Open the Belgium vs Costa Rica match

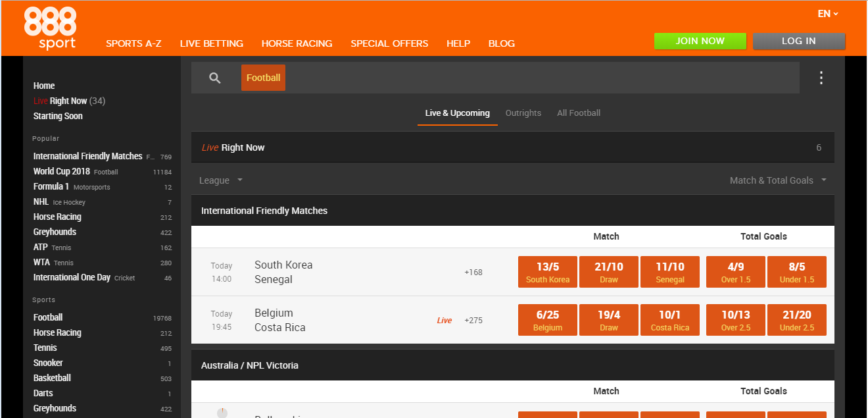coord(280,320)
